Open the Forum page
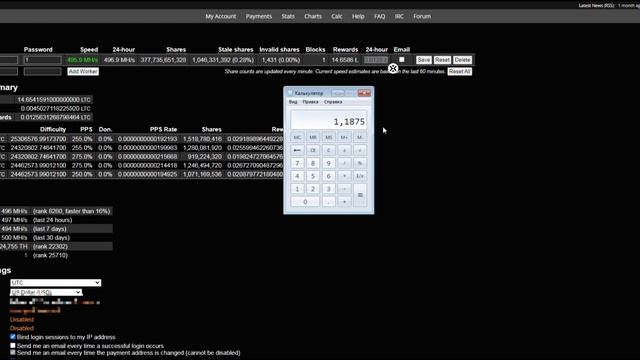 point(422,16)
